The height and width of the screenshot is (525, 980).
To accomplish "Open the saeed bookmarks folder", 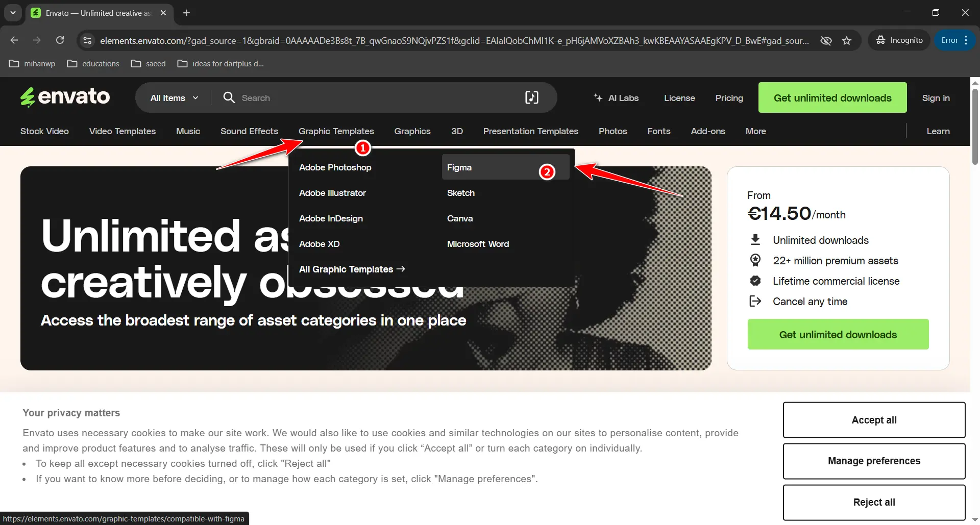I will click(149, 64).
